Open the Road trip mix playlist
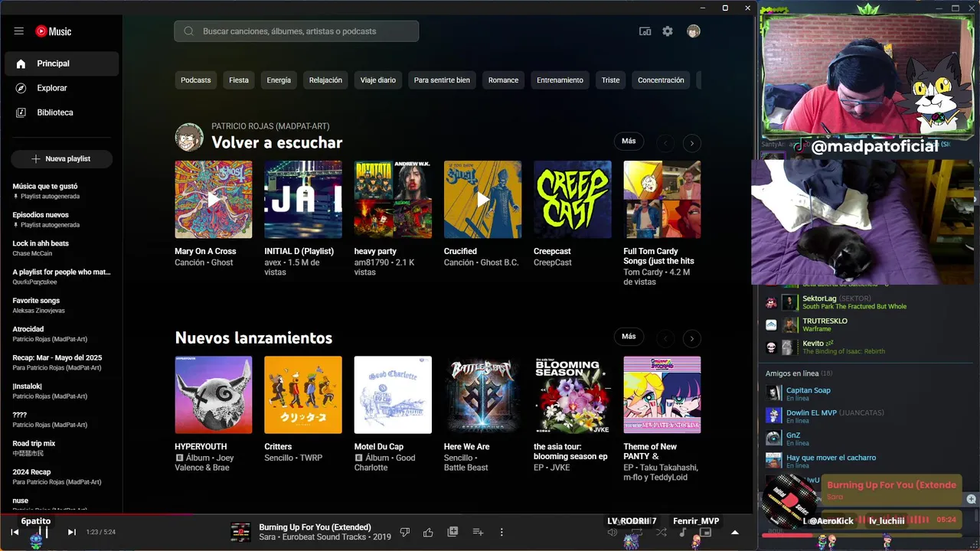The height and width of the screenshot is (551, 980). [61, 448]
